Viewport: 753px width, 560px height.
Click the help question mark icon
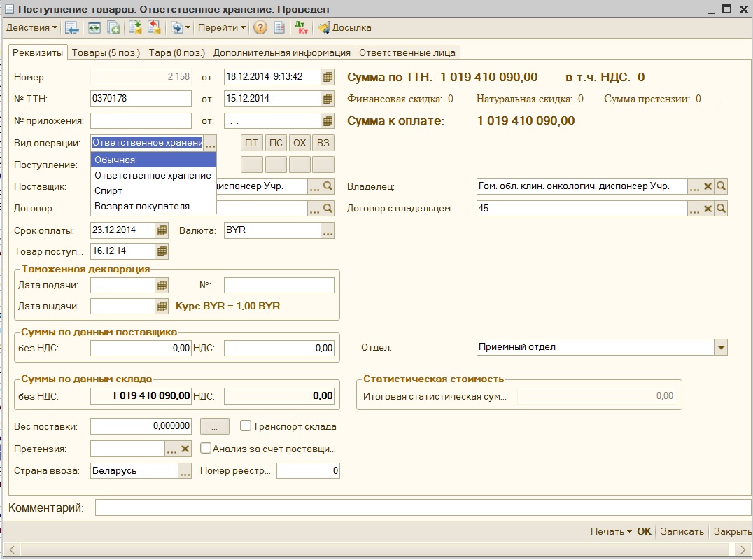point(260,28)
